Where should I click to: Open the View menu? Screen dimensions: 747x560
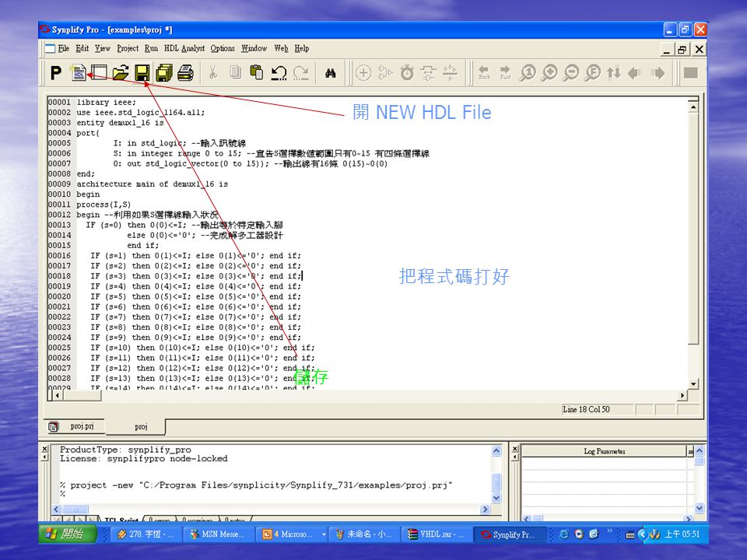click(x=103, y=48)
